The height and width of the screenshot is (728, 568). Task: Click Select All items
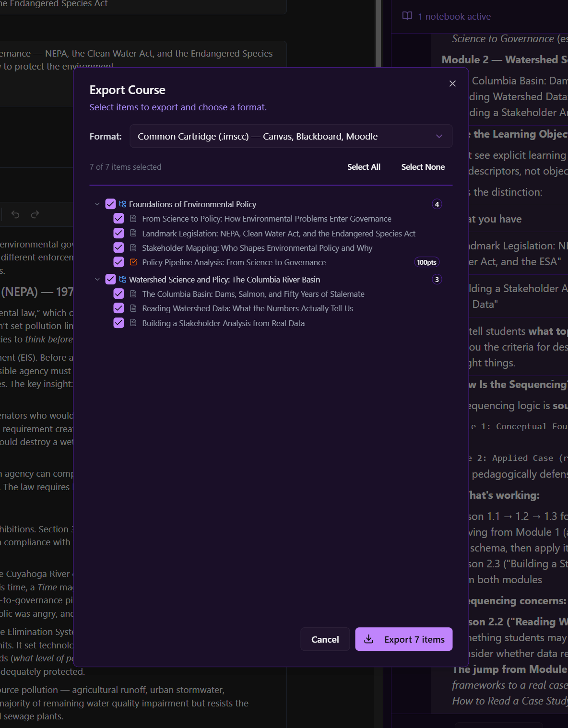pyautogui.click(x=364, y=167)
